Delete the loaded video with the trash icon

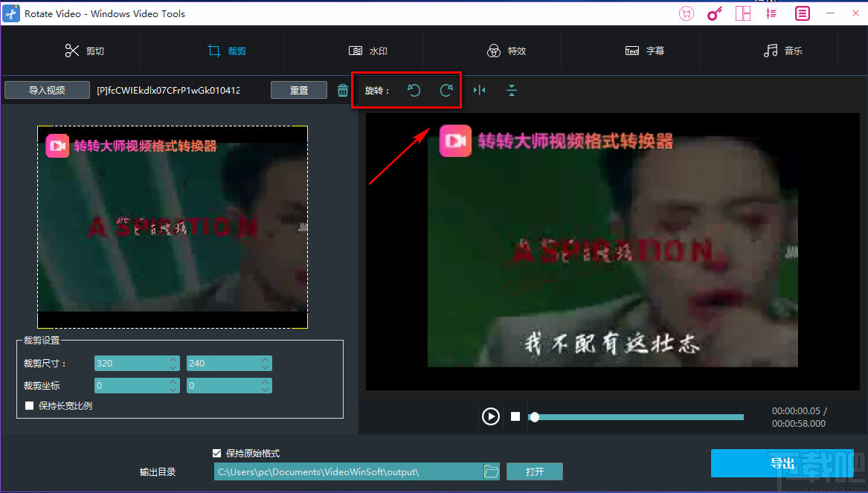342,89
